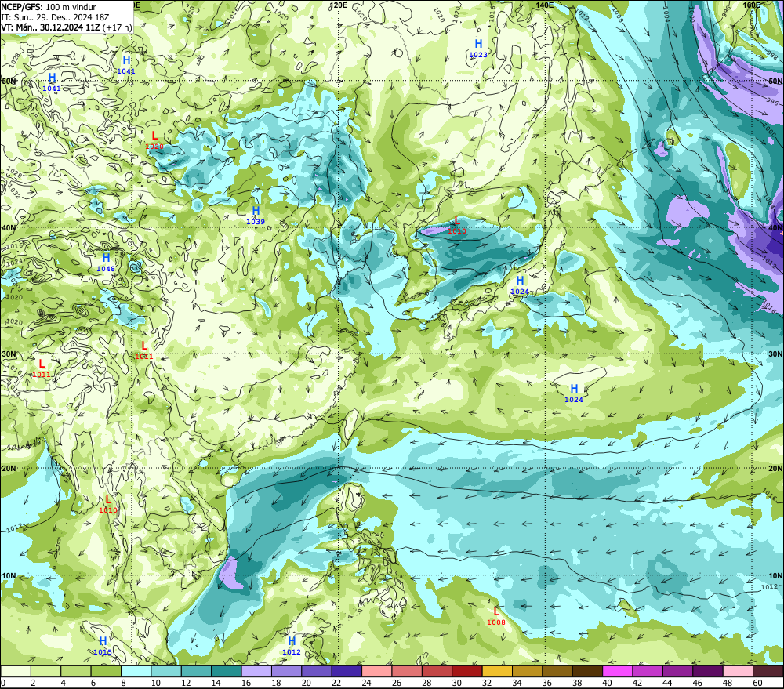This screenshot has width=784, height=689.
Task: Click the 50N label on the left edge
Action: 9,81
